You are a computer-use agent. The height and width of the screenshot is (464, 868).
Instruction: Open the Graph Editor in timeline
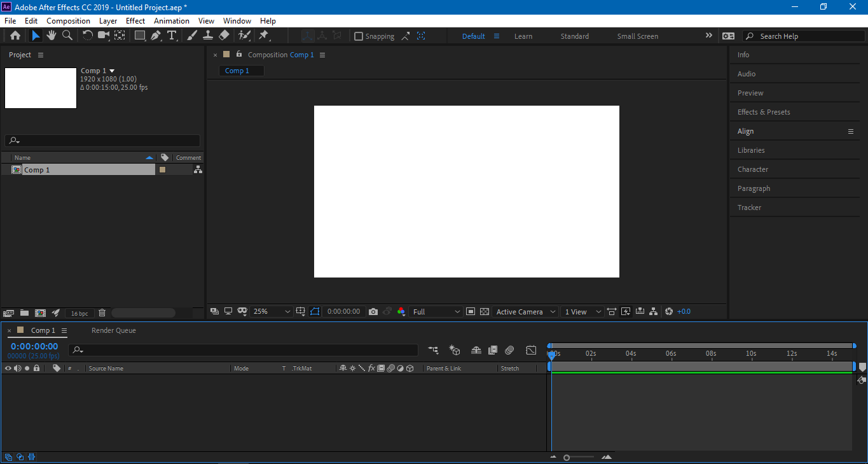tap(531, 349)
